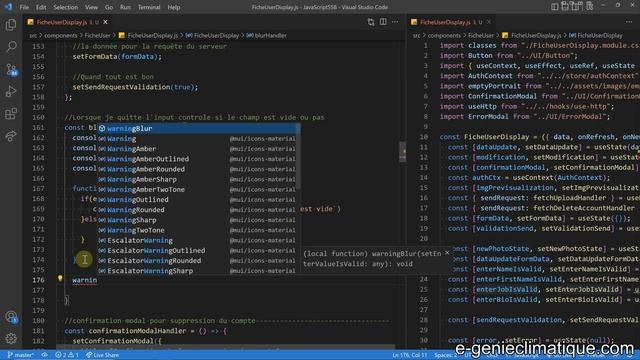Click 'FicheUserDisplay.js' breadcrumb in right editor
This screenshot has width=640, height=360.
[x=536, y=36]
